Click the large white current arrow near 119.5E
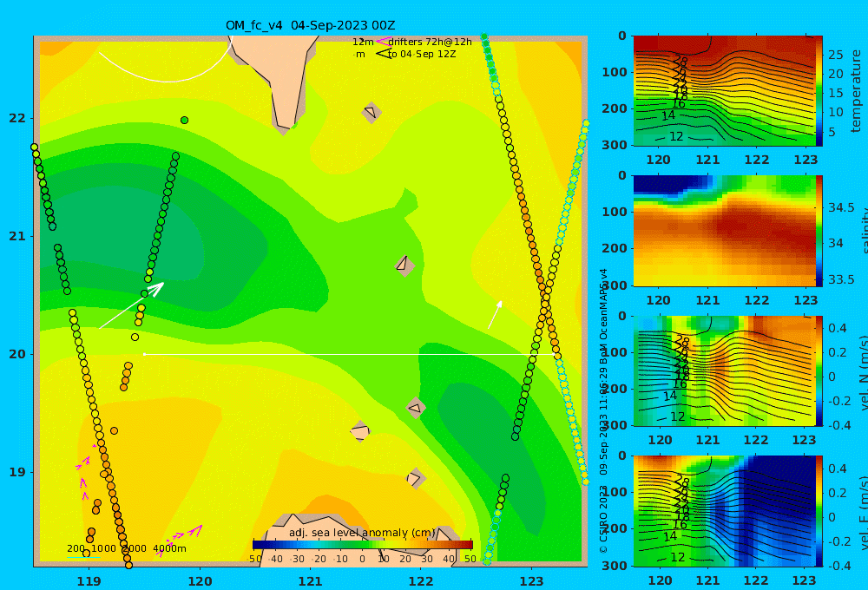868x590 pixels. 132,305
